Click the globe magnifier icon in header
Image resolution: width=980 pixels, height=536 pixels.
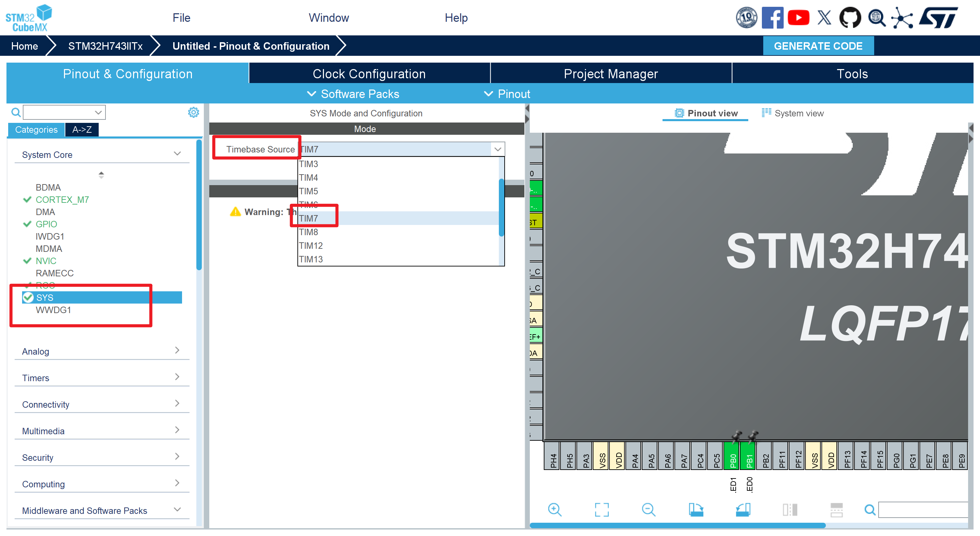click(x=877, y=17)
